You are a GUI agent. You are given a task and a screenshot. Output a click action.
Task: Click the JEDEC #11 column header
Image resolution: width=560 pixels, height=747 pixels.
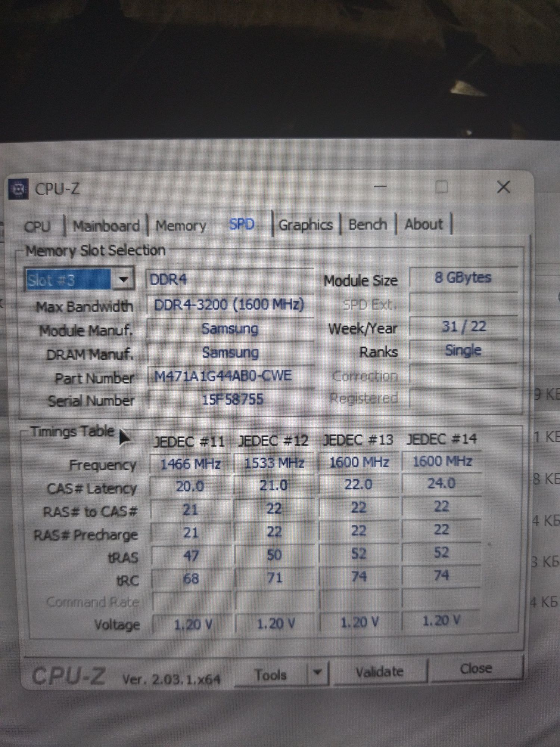click(x=190, y=442)
